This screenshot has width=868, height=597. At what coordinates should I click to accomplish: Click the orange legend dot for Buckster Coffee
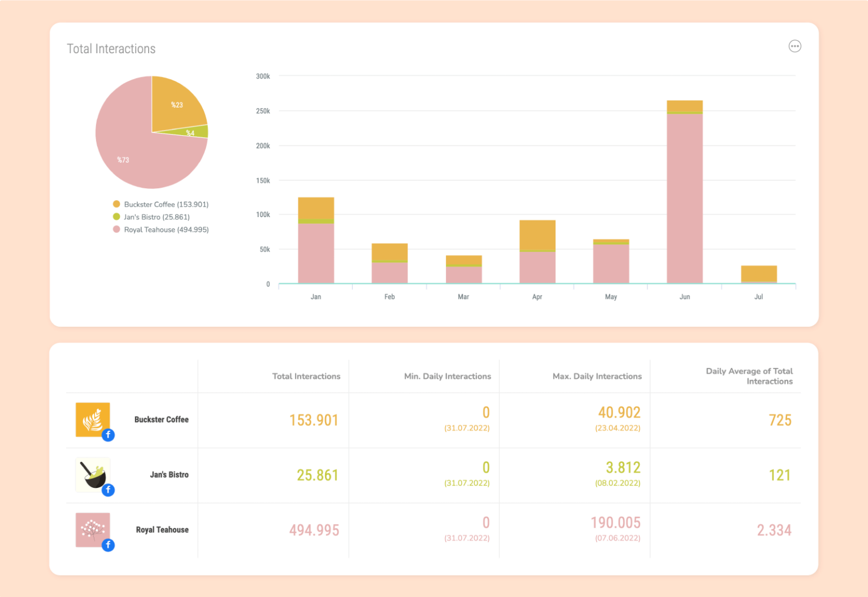116,204
